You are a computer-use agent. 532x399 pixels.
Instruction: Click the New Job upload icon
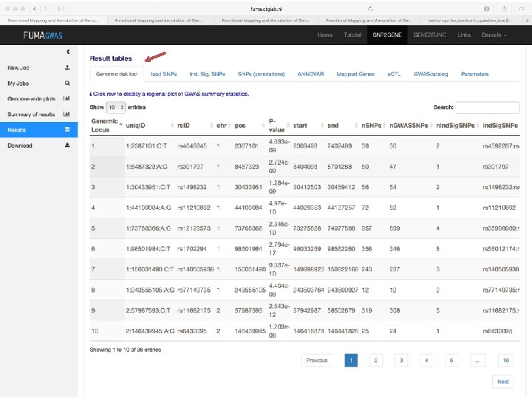[67, 67]
